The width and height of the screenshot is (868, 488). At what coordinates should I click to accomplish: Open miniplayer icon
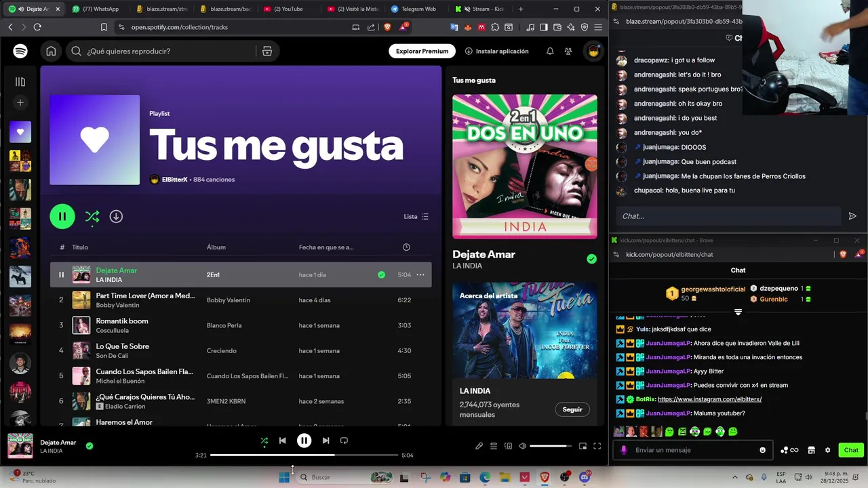tap(583, 446)
